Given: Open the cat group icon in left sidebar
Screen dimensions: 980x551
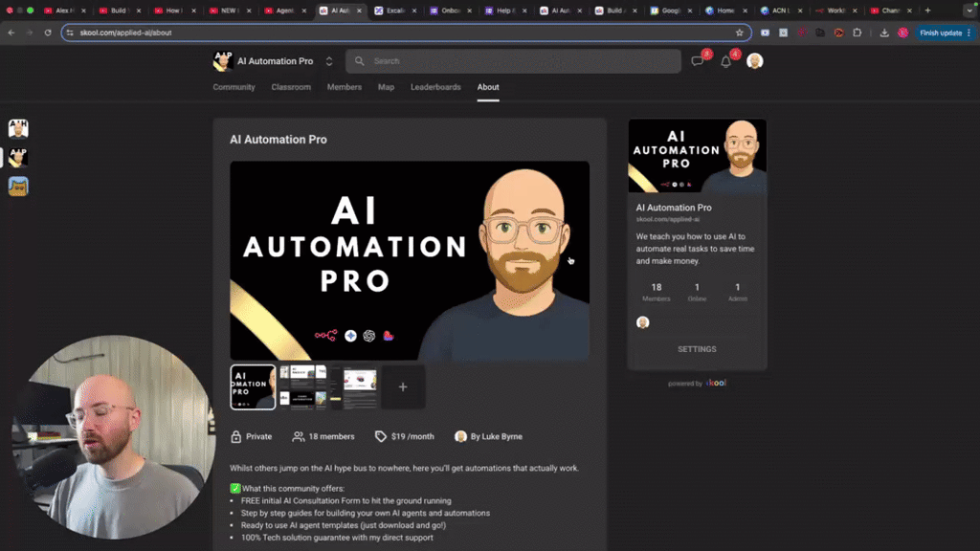Looking at the screenshot, I should point(18,187).
